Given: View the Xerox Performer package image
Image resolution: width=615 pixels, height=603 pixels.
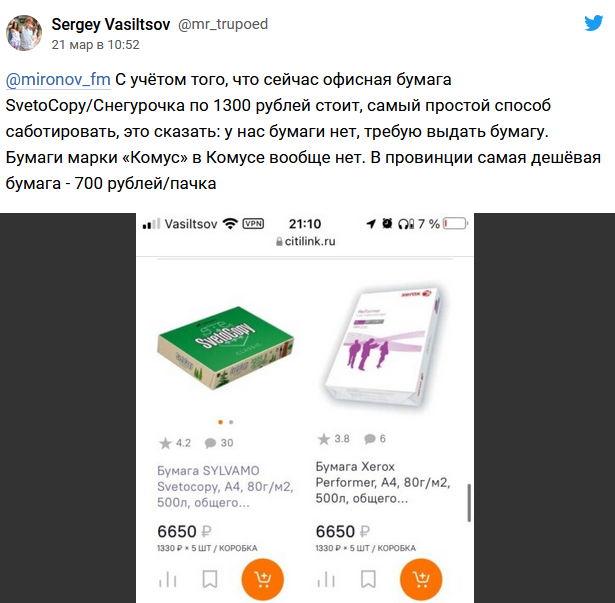Looking at the screenshot, I should [384, 347].
